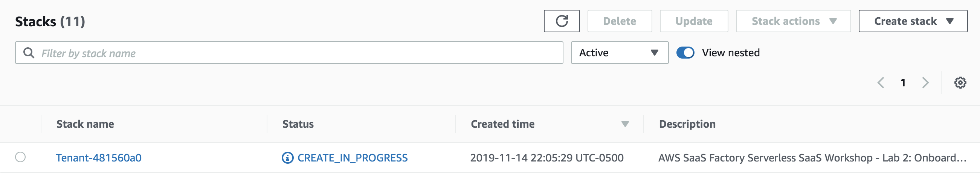Open the Tenant-481560a0 stack link
980x175 pixels.
point(99,158)
